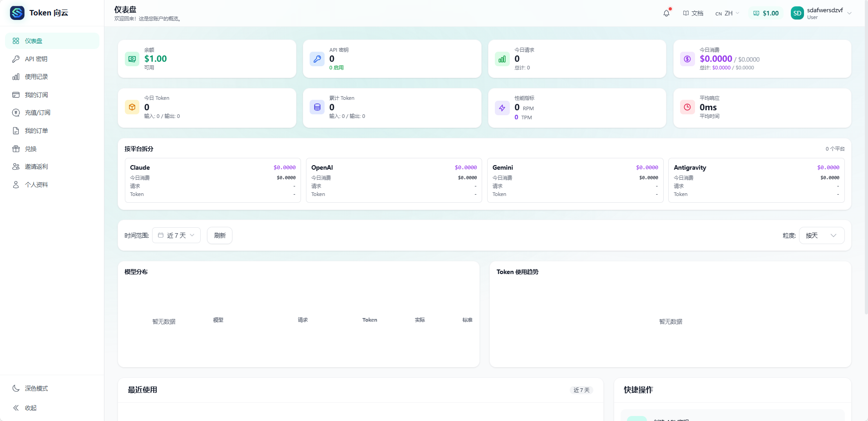Click the gift icon beside 兑换
Viewport: 868px width, 421px height.
click(16, 149)
